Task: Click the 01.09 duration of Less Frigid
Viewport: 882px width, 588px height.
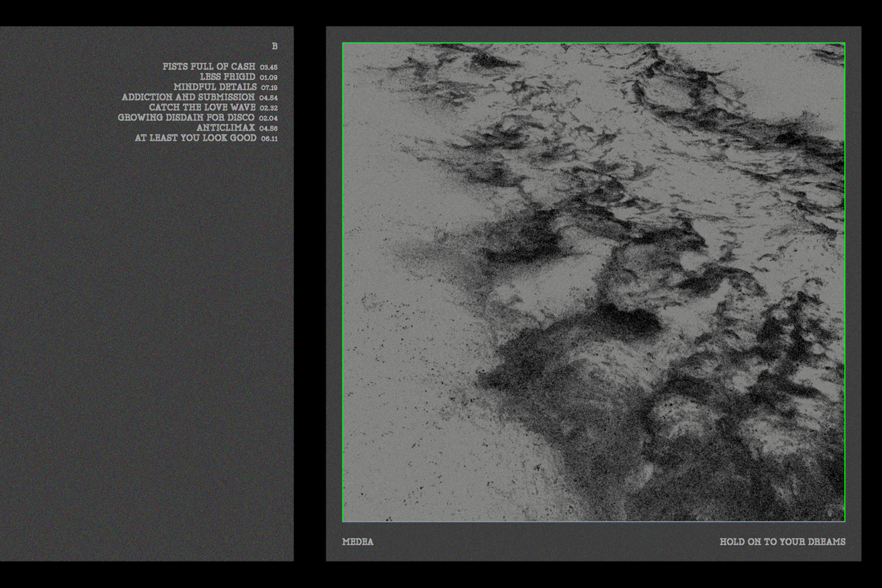Action: [x=269, y=78]
